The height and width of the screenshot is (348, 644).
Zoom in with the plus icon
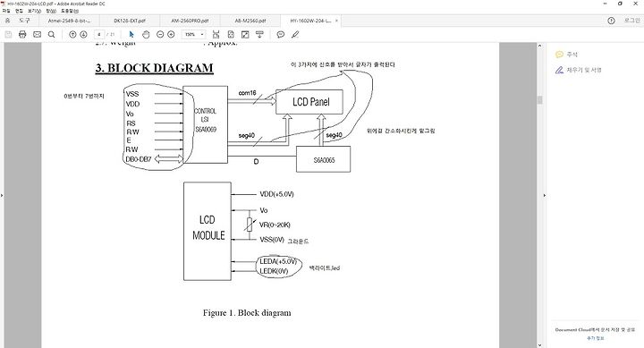(x=171, y=35)
